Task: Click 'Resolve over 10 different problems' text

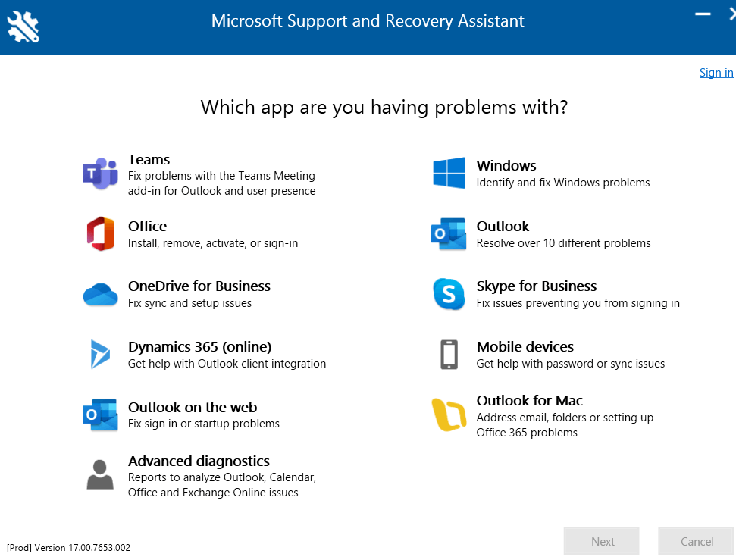Action: [563, 243]
